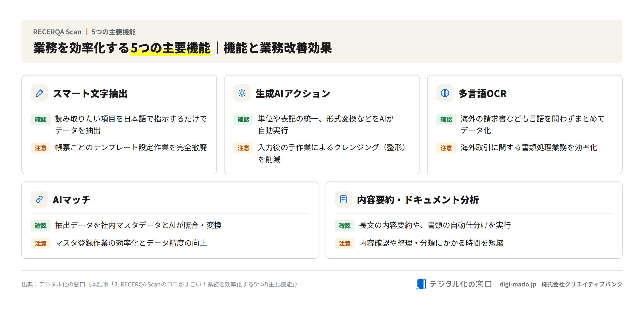This screenshot has width=644, height=311.
Task: Click text 海外取引に関する書類処理業務を効率化
Action: point(529,147)
